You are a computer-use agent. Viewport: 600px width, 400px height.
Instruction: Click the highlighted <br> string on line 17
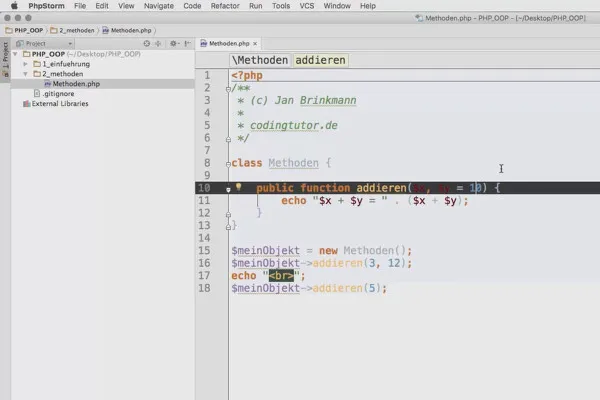(281, 275)
